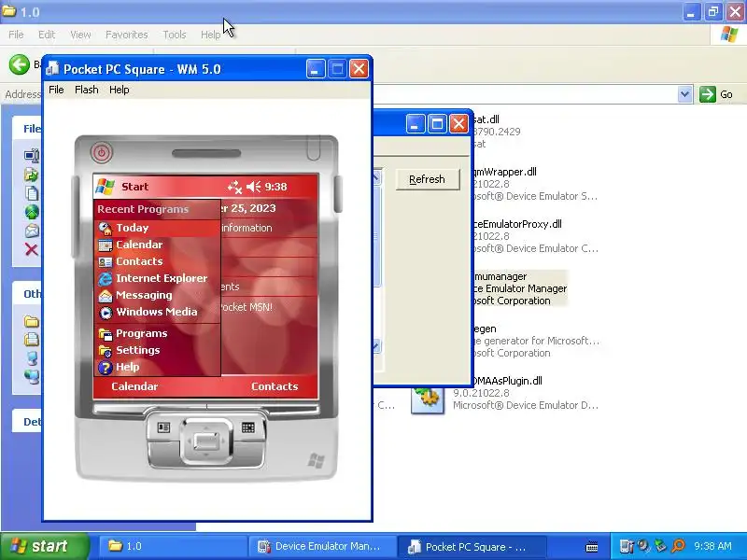Image resolution: width=747 pixels, height=560 pixels.
Task: Expand the Explorer address bar dropdown
Action: point(684,94)
